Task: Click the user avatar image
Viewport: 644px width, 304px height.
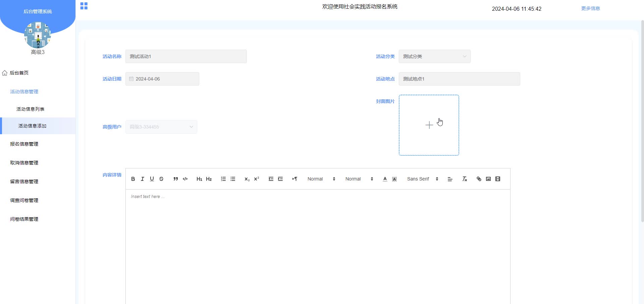Action: tap(38, 35)
